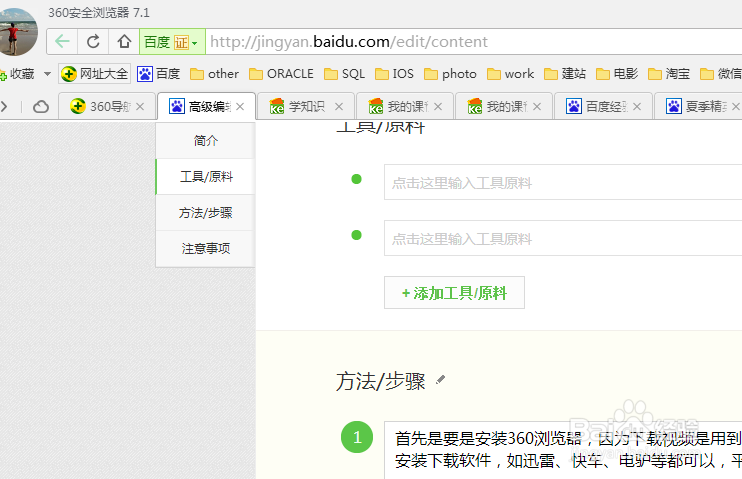Open the 建站 bookmark folder
The height and width of the screenshot is (479, 742).
[x=565, y=74]
